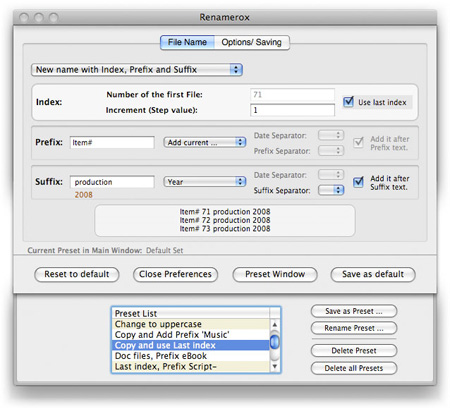
Task: Select 'Change to uppercase' preset
Action: click(x=190, y=324)
